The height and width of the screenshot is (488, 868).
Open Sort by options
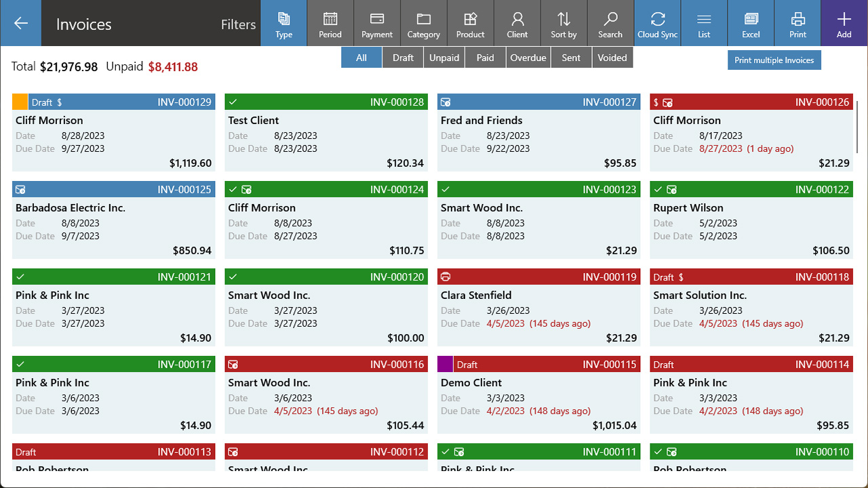point(564,23)
